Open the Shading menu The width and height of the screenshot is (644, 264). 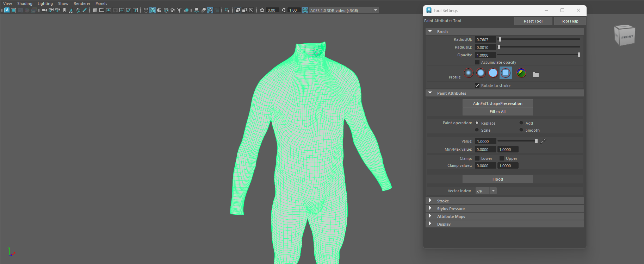tap(25, 4)
